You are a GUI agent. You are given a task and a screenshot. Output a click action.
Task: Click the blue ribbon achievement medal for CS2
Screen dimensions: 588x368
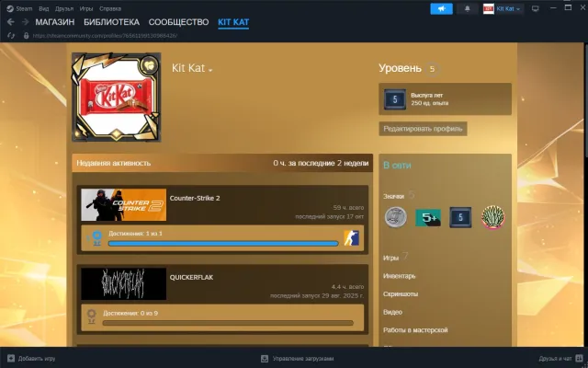pos(96,238)
